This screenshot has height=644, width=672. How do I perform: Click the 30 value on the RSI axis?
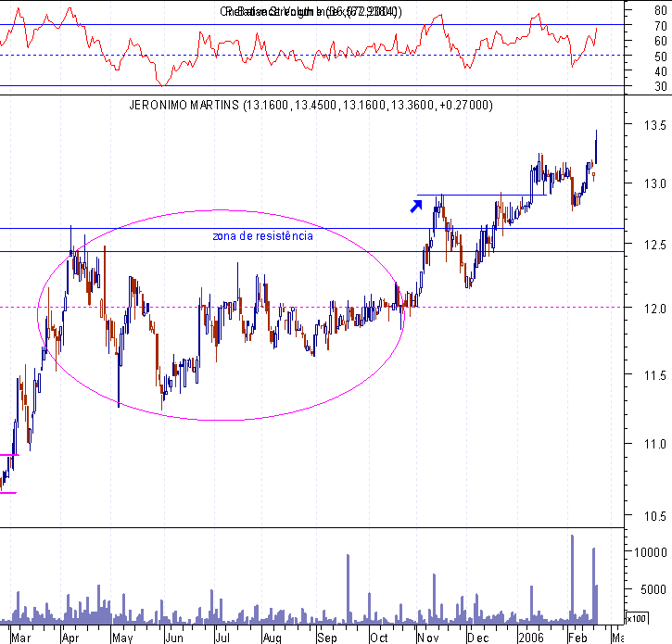tap(661, 86)
